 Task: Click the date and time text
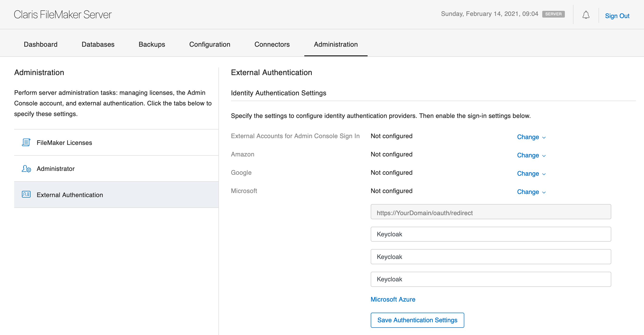[490, 14]
